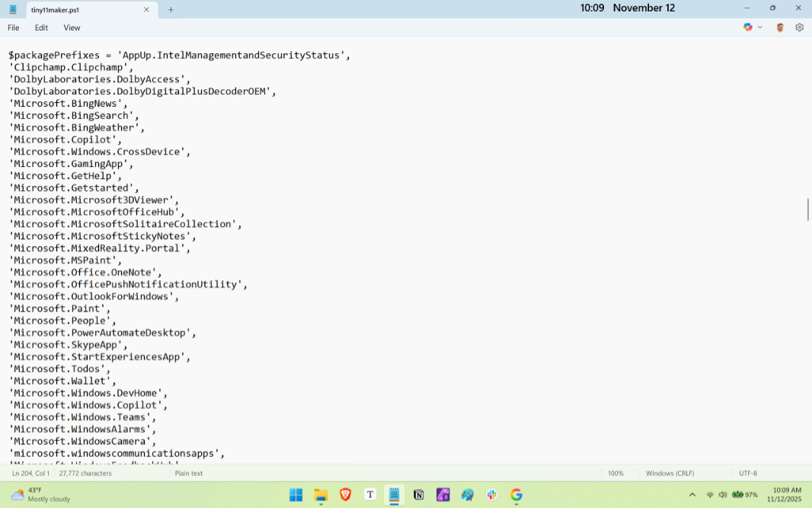Start Google Chrome from the taskbar
This screenshot has width=812, height=508.
pos(516,494)
